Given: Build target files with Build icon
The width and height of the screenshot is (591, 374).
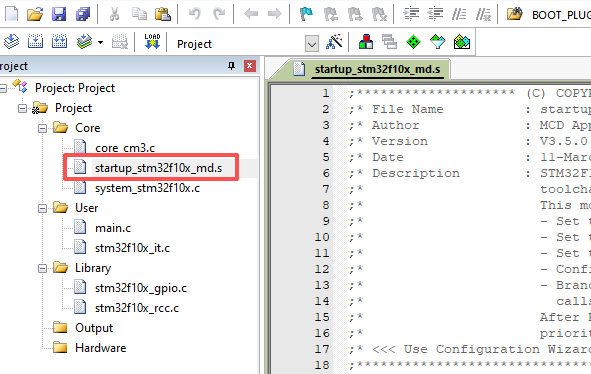Looking at the screenshot, I should tap(35, 41).
